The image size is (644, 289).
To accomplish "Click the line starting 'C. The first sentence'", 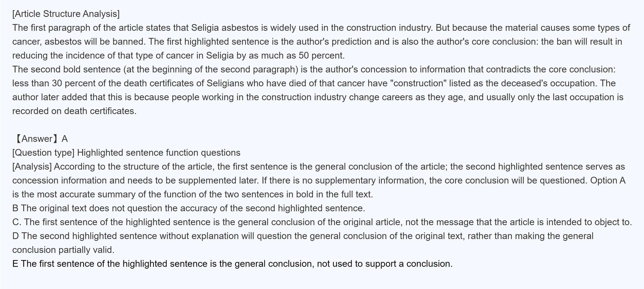I will point(322,222).
